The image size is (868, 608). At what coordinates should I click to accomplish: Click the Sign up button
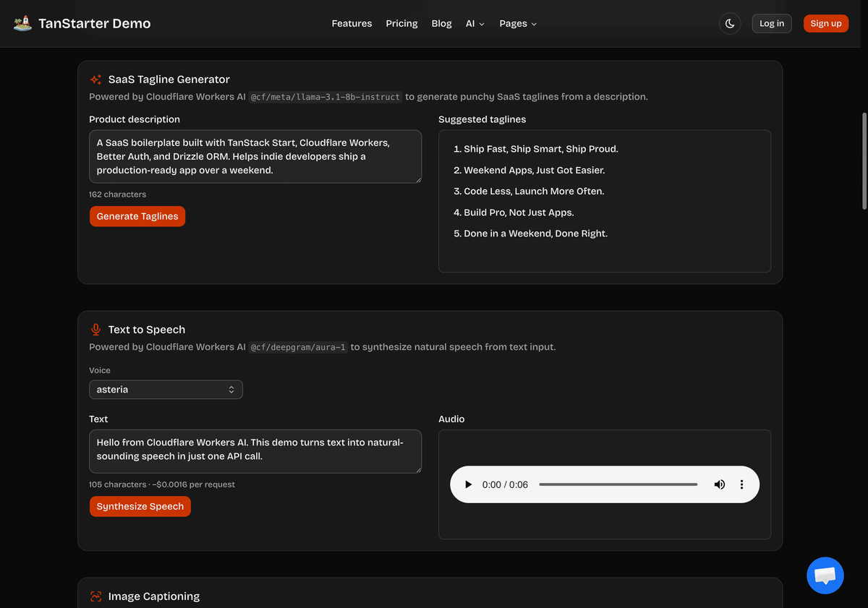[825, 23]
